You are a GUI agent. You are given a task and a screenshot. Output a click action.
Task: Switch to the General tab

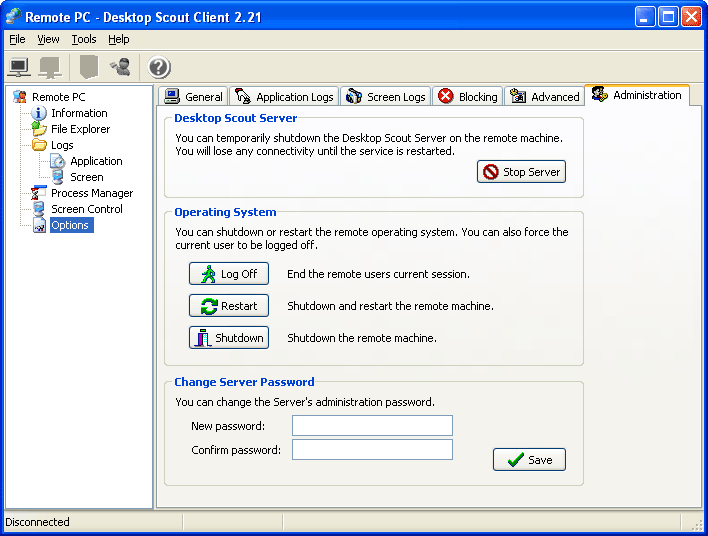pyautogui.click(x=193, y=97)
